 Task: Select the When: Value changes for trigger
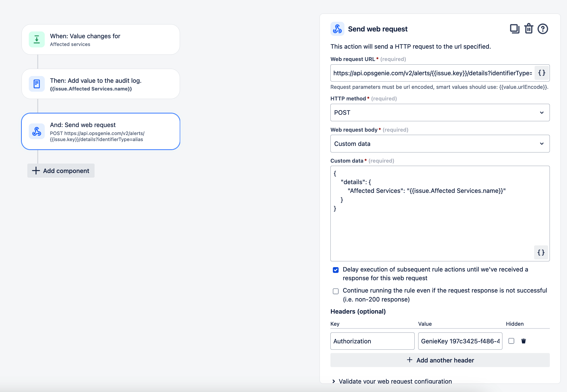101,39
